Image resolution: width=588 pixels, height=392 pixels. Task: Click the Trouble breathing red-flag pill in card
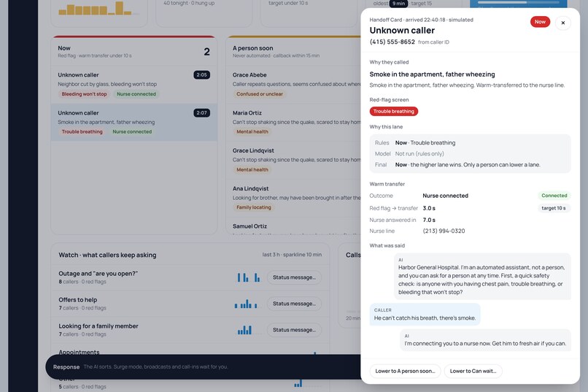coord(394,112)
